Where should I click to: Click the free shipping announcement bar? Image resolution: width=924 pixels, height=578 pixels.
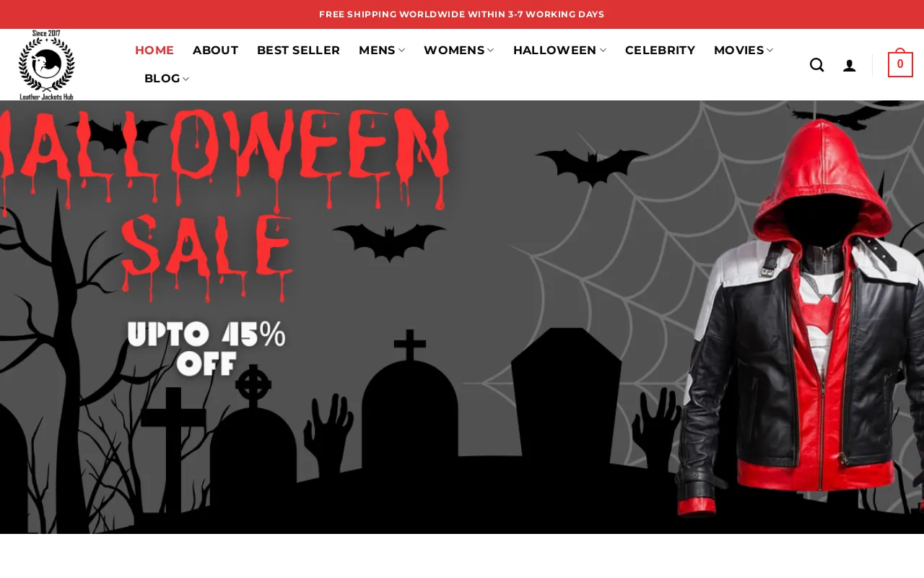coord(462,14)
